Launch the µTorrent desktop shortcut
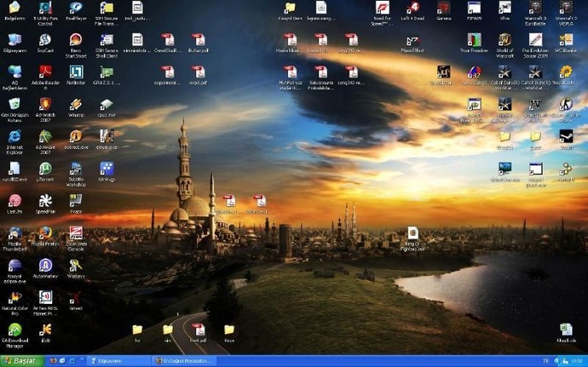Viewport: 588px width, 367px height. pos(45,169)
